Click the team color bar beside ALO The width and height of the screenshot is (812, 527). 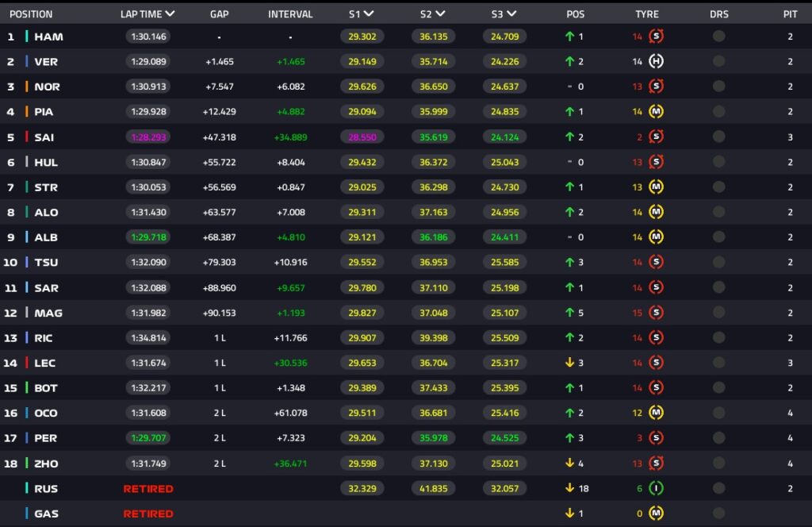pyautogui.click(x=27, y=213)
